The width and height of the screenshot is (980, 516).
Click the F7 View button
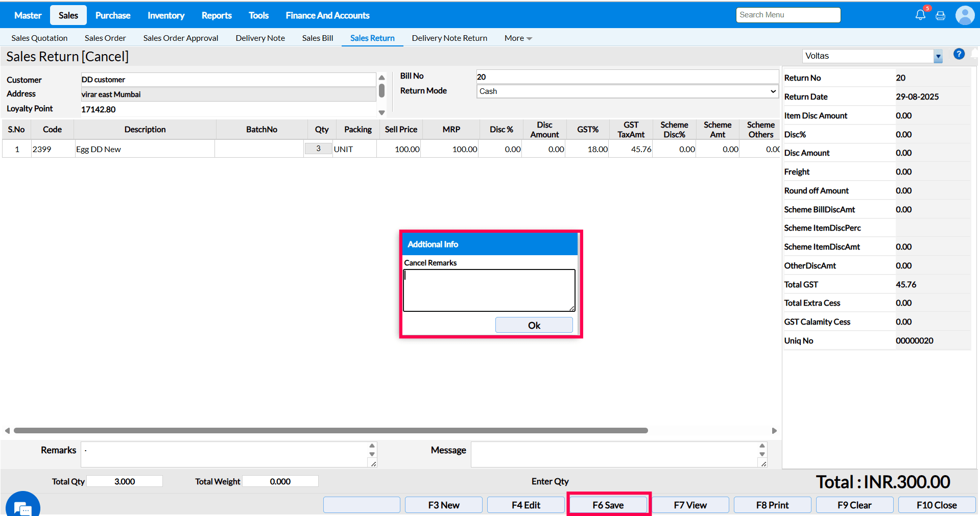click(690, 505)
